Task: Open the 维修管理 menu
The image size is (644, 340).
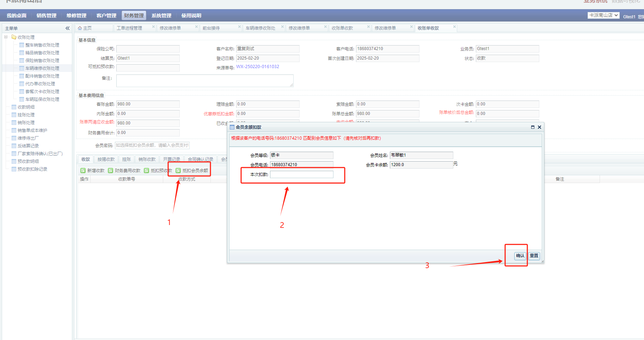Action: coord(76,16)
